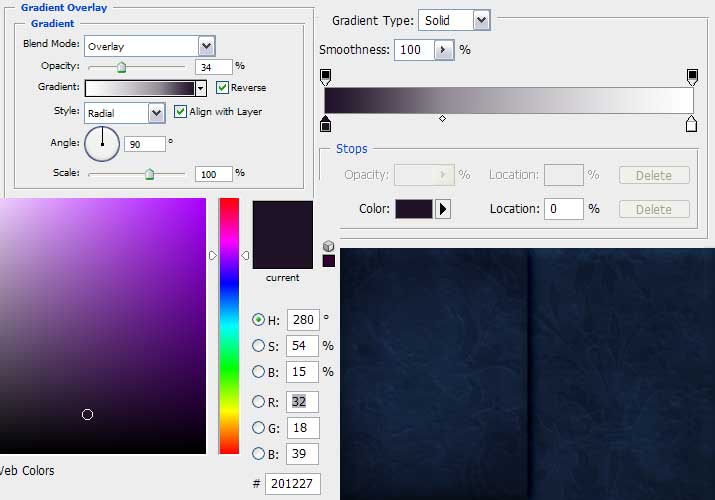Open the gradient Style dropdown
This screenshot has width=715, height=500.
(x=156, y=113)
